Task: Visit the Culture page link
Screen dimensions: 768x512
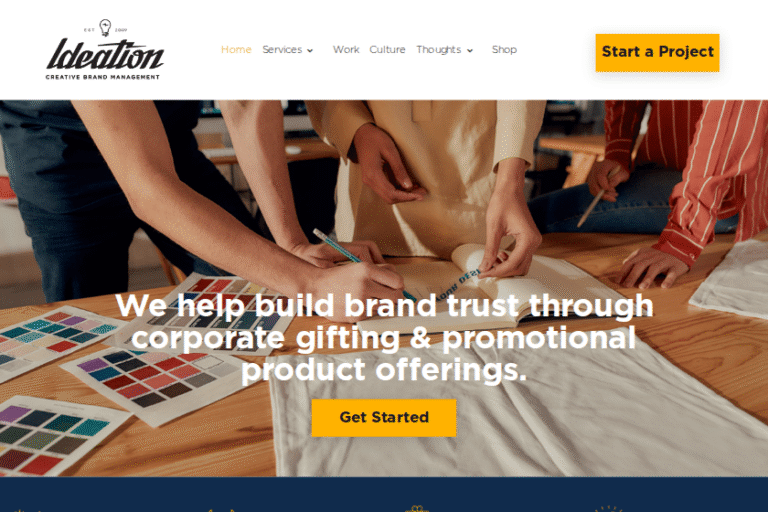Action: tap(387, 49)
